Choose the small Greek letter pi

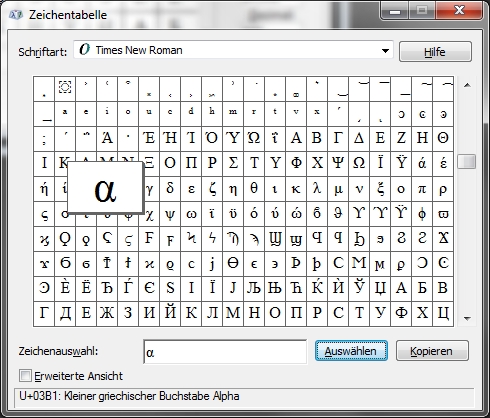click(422, 189)
